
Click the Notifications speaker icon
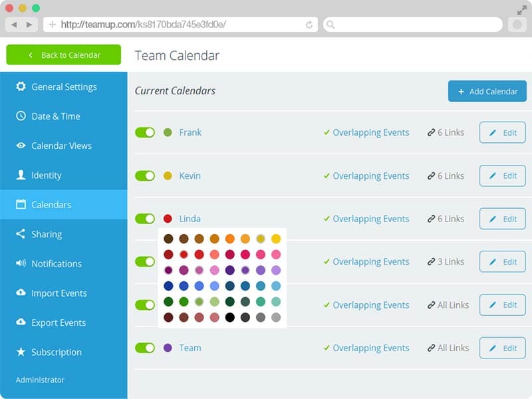21,263
